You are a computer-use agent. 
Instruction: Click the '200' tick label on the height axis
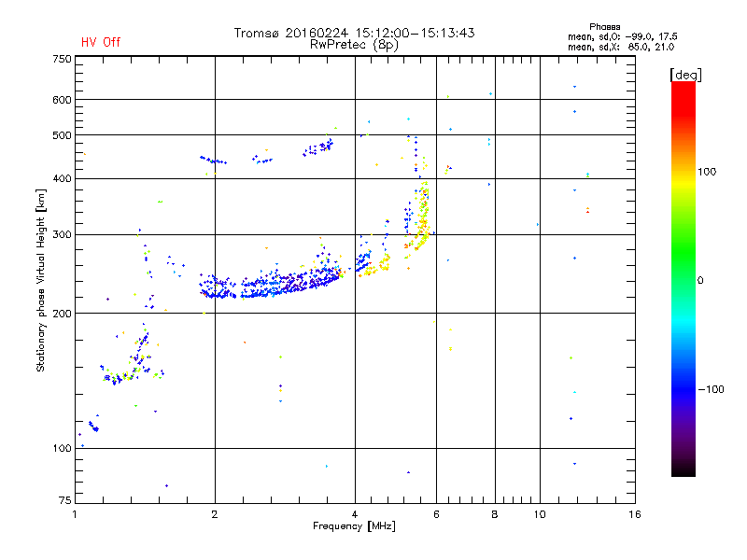[x=62, y=314]
